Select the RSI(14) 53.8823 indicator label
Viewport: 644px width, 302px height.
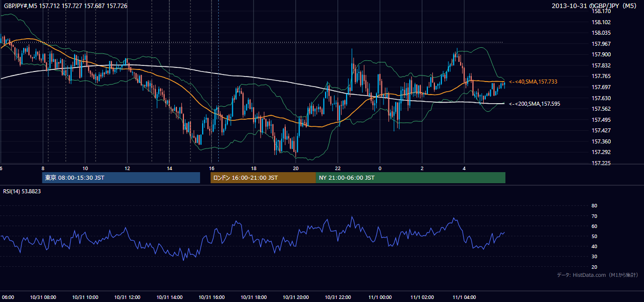(22, 191)
